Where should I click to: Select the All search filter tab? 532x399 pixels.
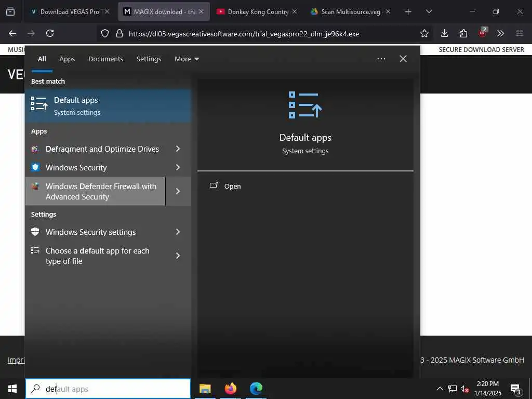tap(42, 59)
